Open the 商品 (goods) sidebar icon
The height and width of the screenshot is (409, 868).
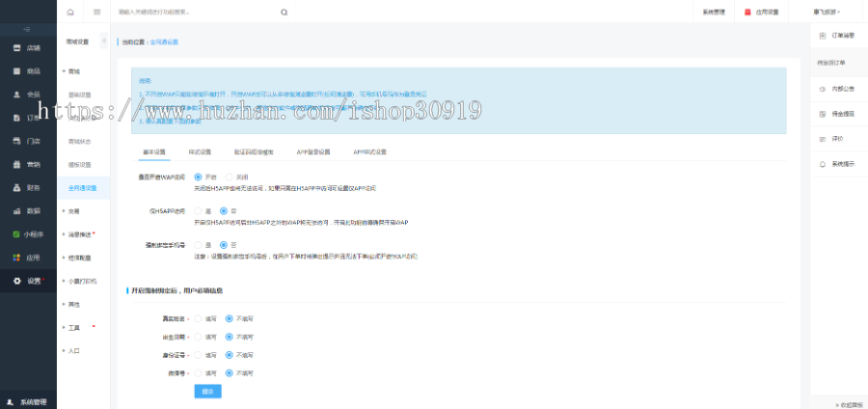click(16, 71)
